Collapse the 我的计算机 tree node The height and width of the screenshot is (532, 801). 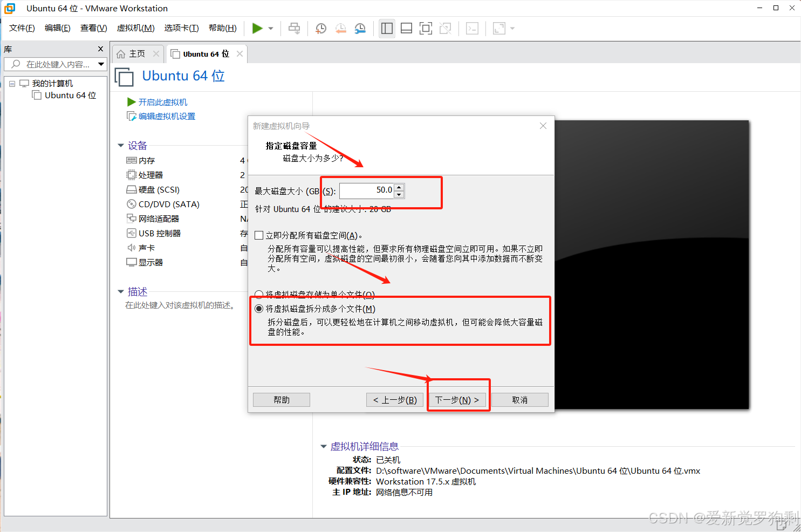12,84
